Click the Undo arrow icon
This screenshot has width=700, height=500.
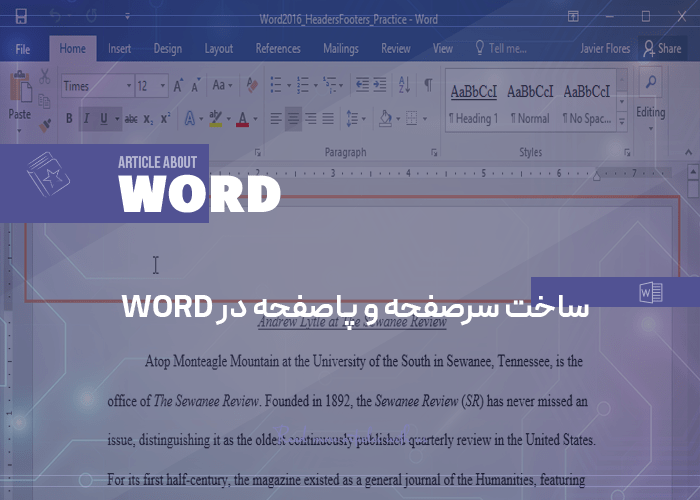(x=55, y=17)
